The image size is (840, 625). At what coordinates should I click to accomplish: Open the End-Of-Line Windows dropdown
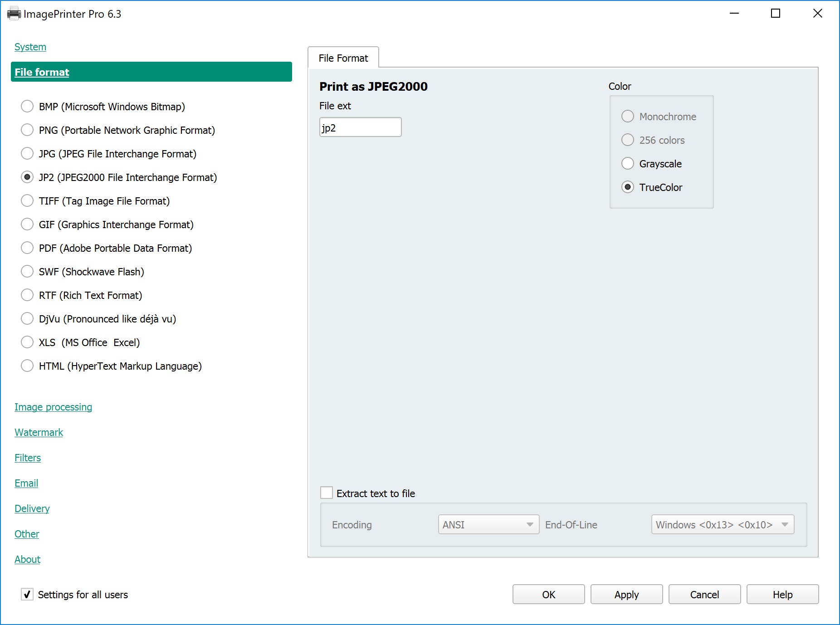point(723,525)
